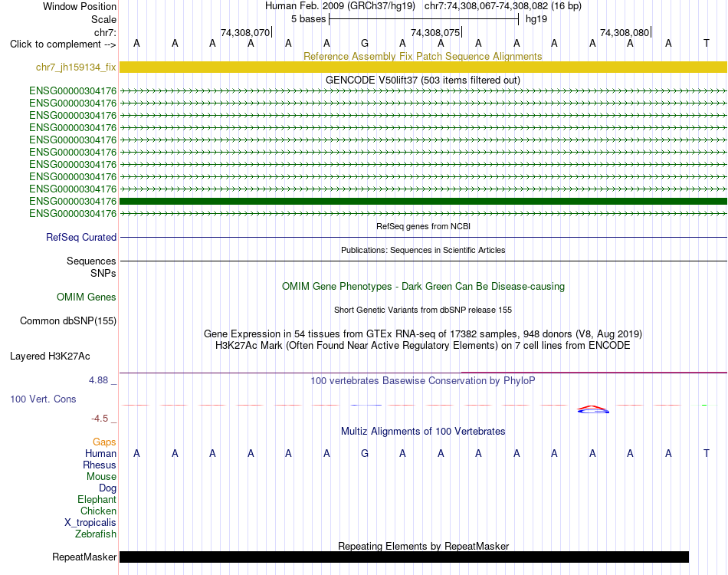Click the 'Click to complement -->' label
Viewport: 728px width, 575px height.
(x=63, y=44)
